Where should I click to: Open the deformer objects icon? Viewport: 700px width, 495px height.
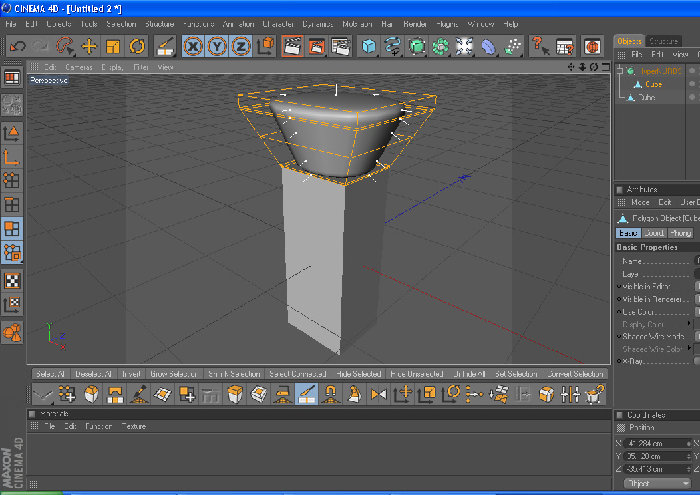[488, 46]
